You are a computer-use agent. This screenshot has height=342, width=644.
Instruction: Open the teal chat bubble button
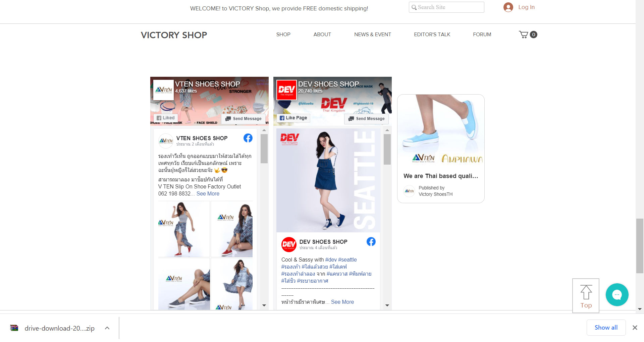click(x=617, y=295)
